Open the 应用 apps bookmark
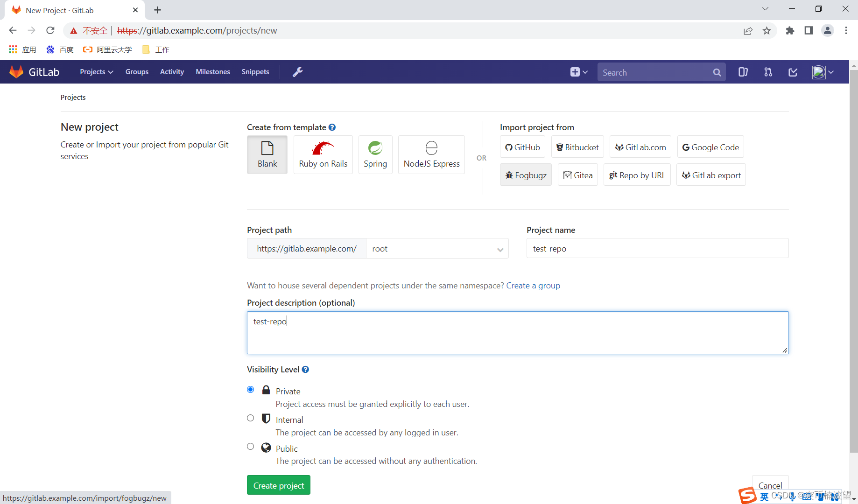This screenshot has width=858, height=504. tap(22, 49)
